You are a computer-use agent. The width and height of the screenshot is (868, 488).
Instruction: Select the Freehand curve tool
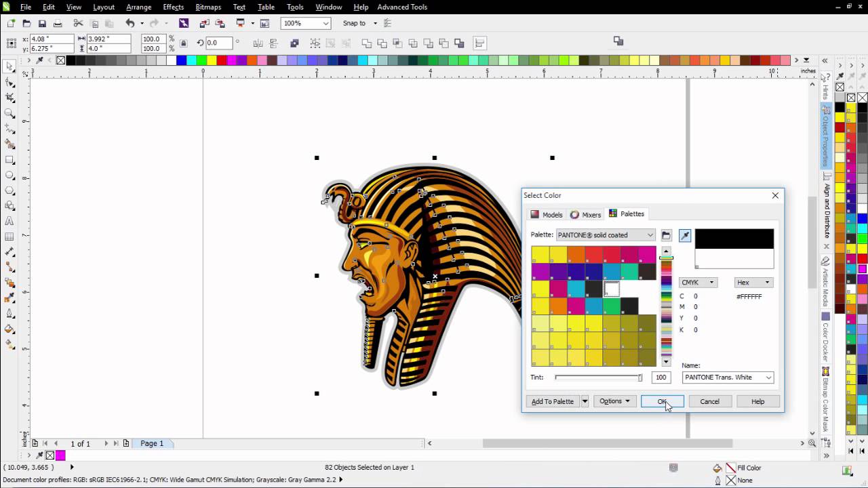[9, 129]
